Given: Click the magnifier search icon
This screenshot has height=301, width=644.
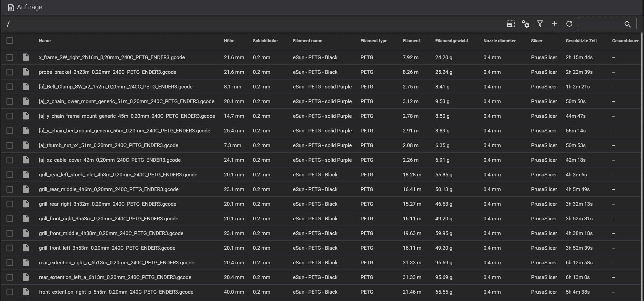Looking at the screenshot, I should (x=627, y=24).
